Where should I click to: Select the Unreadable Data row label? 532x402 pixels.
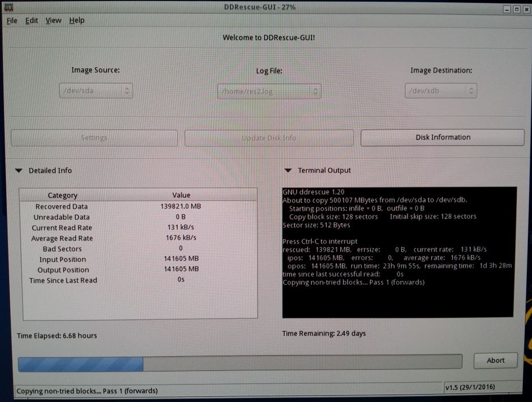pyautogui.click(x=62, y=217)
